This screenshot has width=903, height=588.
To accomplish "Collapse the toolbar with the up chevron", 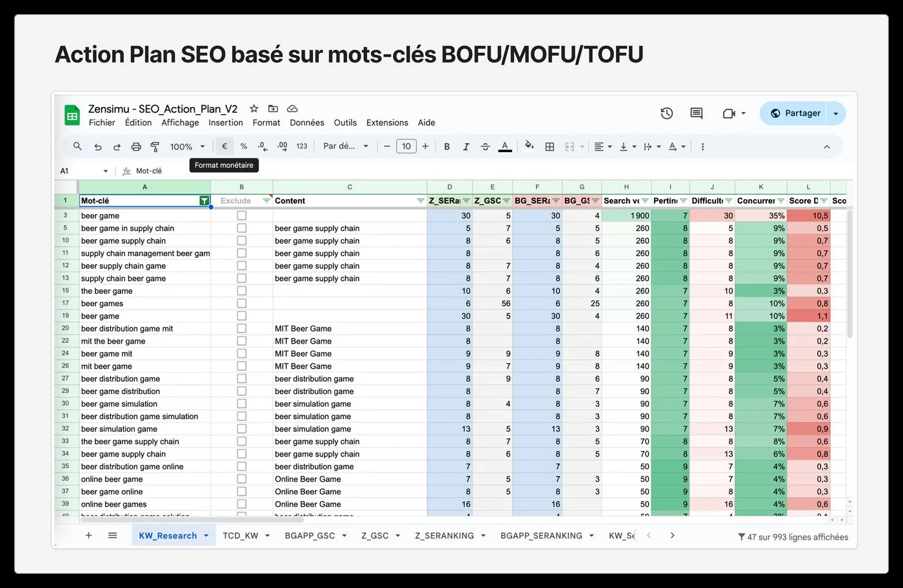I will click(827, 147).
